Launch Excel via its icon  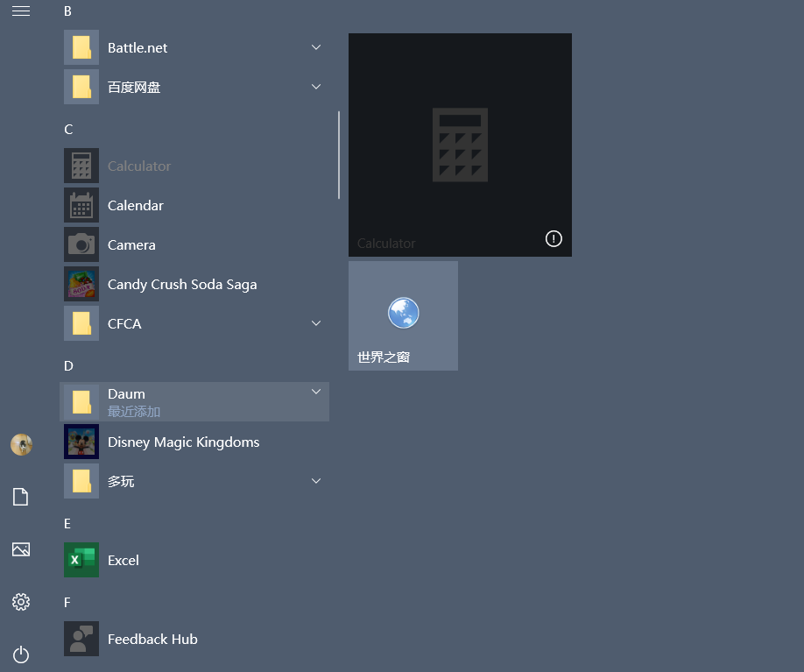pos(81,560)
